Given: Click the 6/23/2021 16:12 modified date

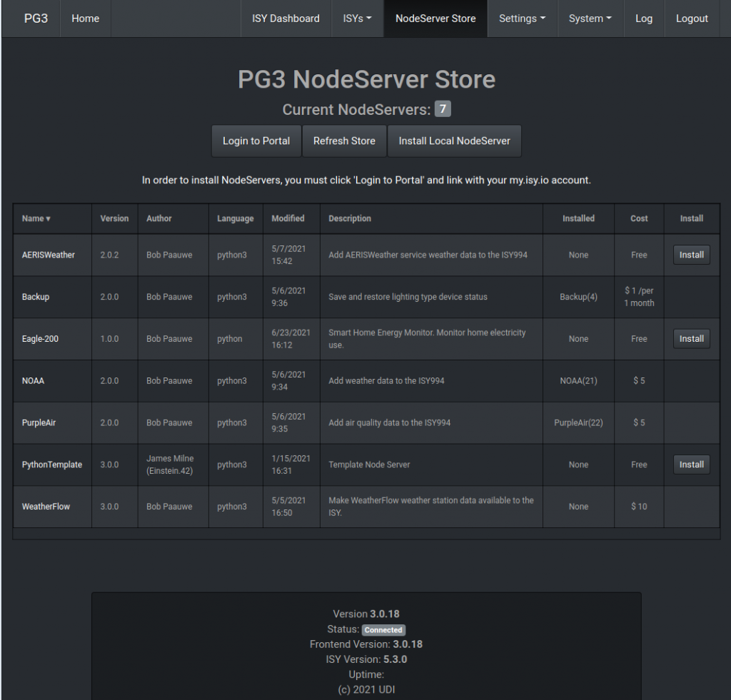Looking at the screenshot, I should coord(291,339).
